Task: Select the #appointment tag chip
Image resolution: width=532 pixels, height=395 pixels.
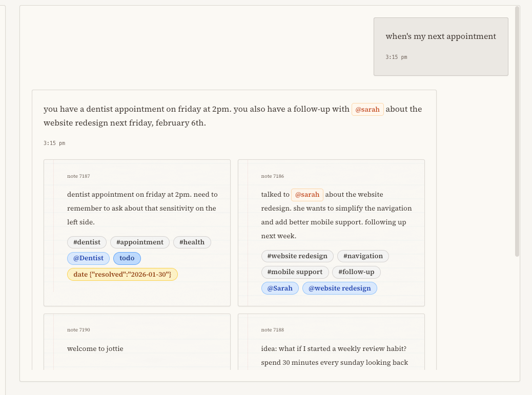Action: [139, 242]
